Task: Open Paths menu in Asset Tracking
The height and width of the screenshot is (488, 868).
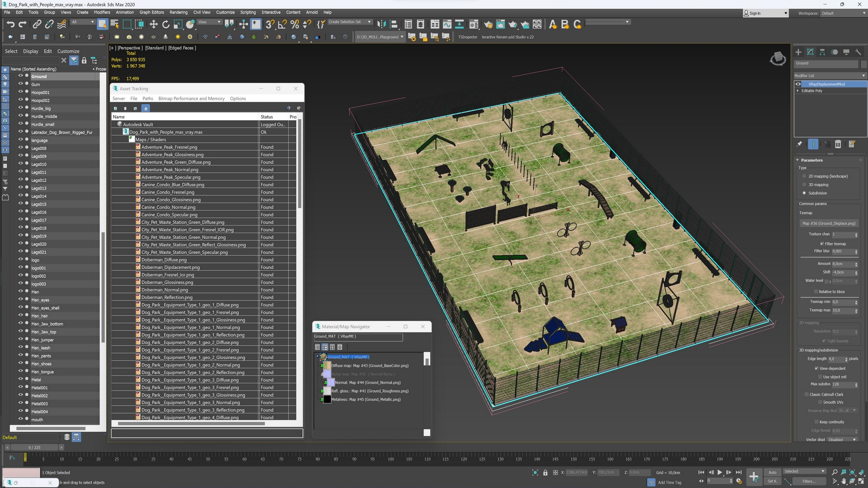Action: (148, 99)
